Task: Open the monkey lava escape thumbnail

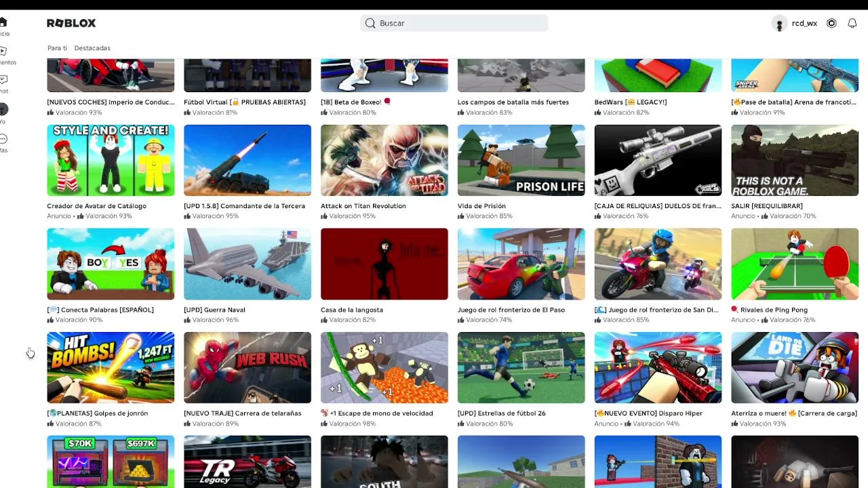Action: tap(384, 367)
